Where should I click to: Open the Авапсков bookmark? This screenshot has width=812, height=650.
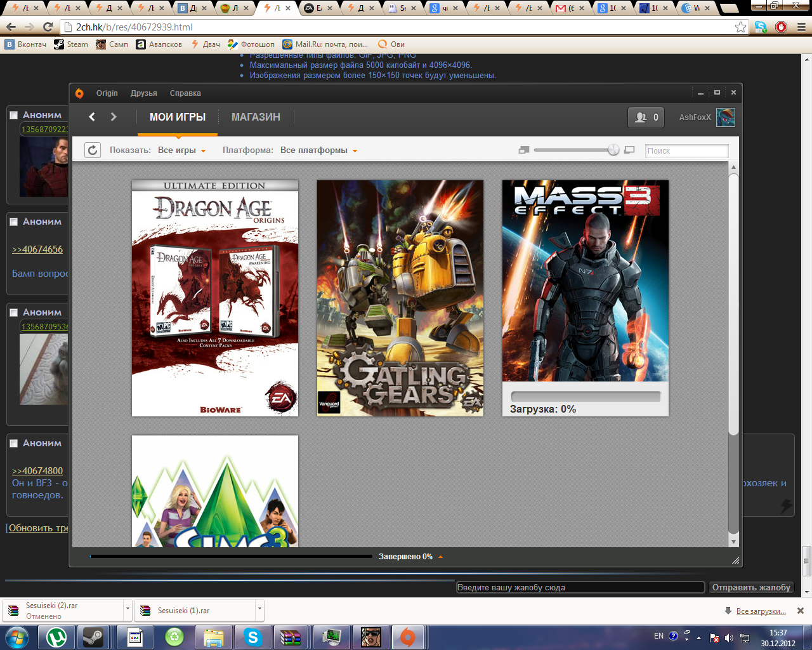point(159,44)
